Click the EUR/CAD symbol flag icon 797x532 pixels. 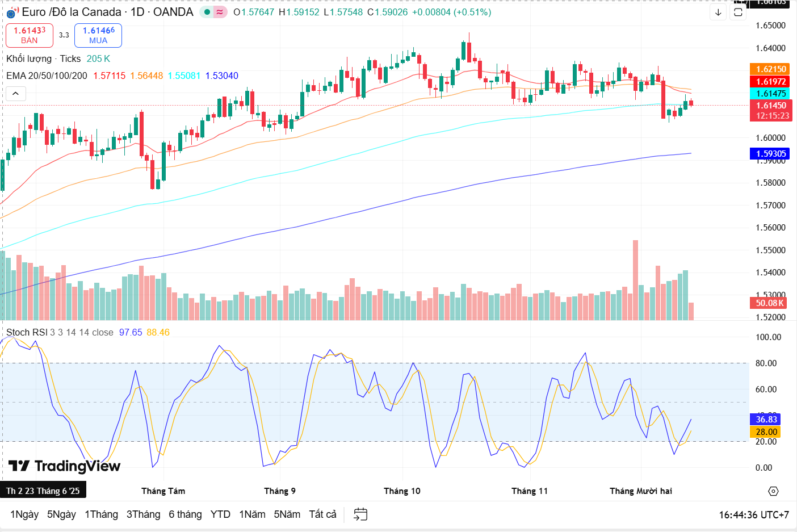pos(12,12)
